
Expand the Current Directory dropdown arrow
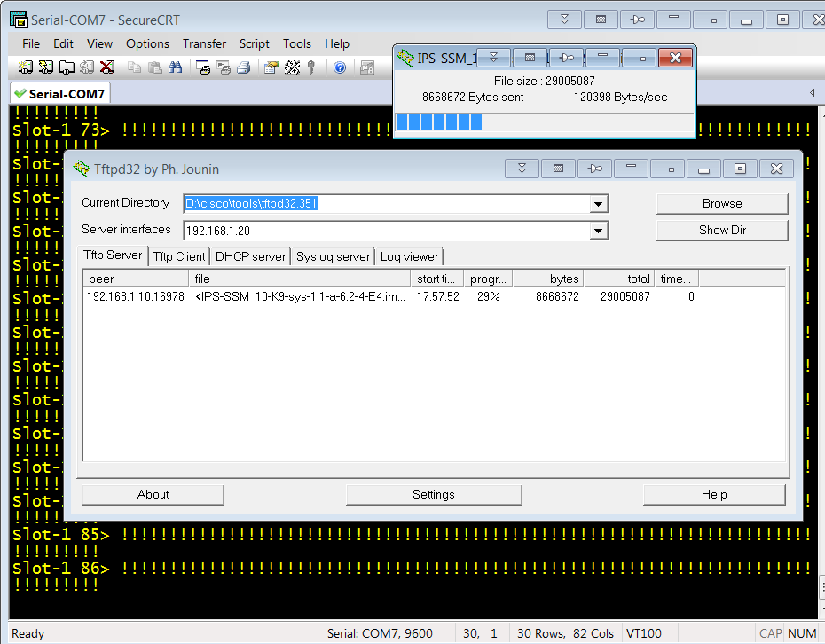click(x=598, y=204)
